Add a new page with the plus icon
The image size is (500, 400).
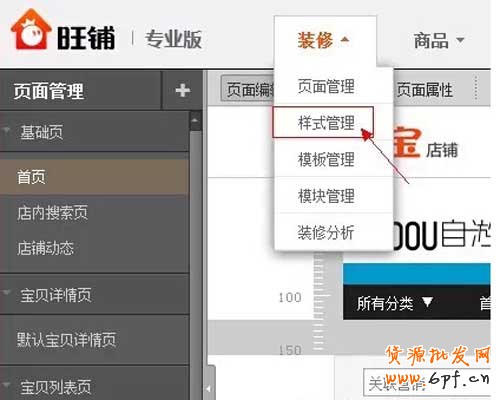pos(183,90)
